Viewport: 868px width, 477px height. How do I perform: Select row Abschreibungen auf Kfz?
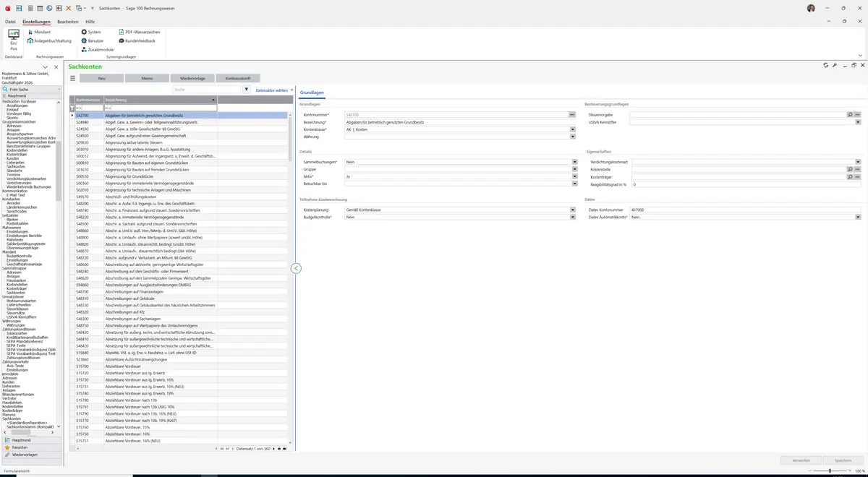(x=182, y=312)
